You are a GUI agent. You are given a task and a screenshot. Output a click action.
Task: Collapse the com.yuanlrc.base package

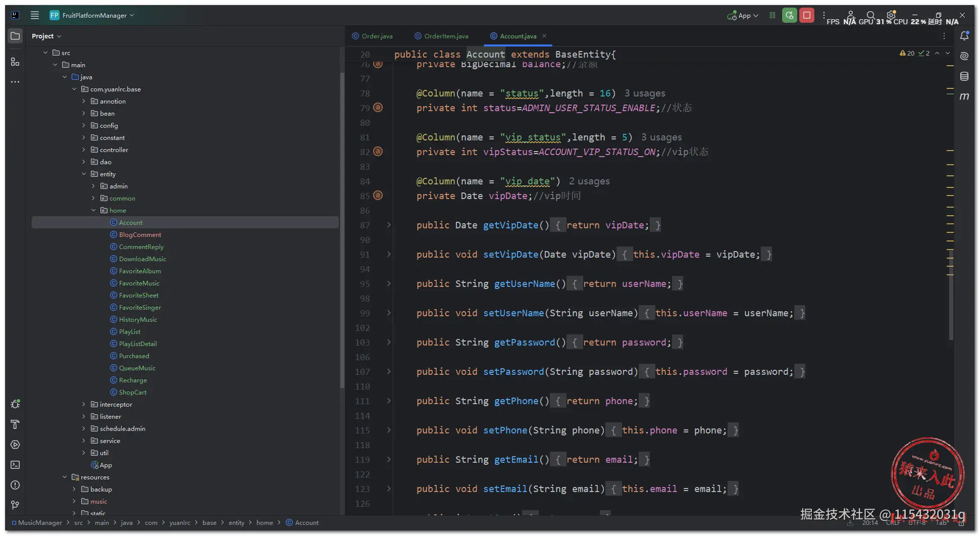click(x=74, y=89)
